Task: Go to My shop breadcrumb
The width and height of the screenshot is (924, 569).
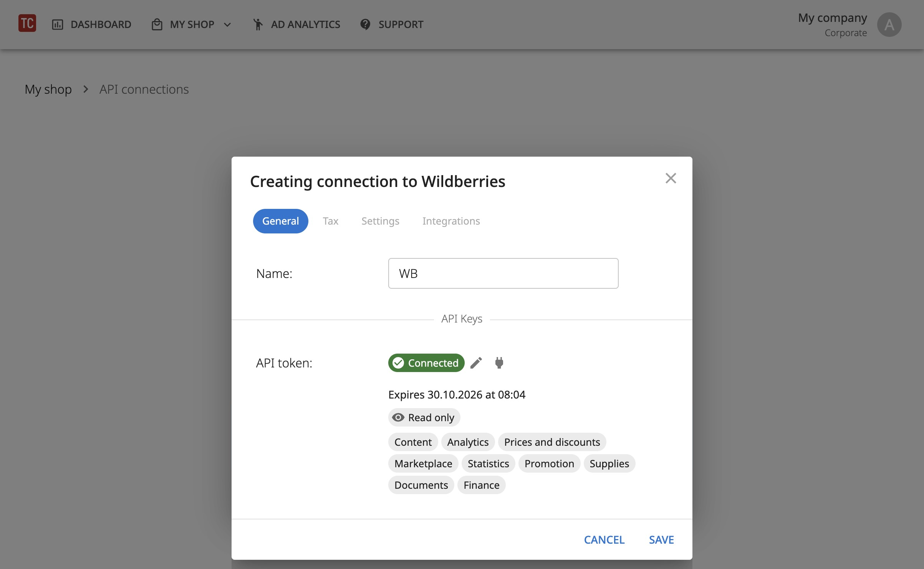Action: click(48, 89)
